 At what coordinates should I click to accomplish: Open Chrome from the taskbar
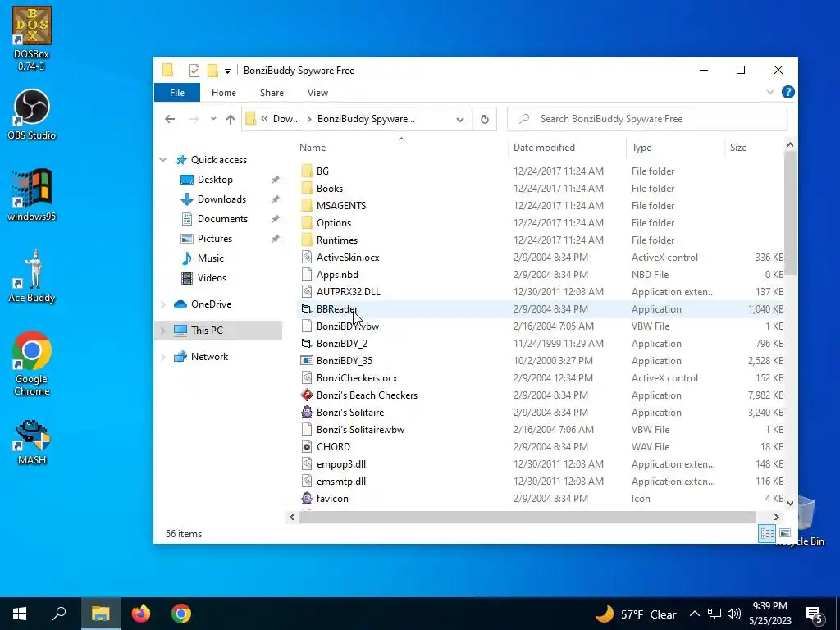[x=181, y=614]
